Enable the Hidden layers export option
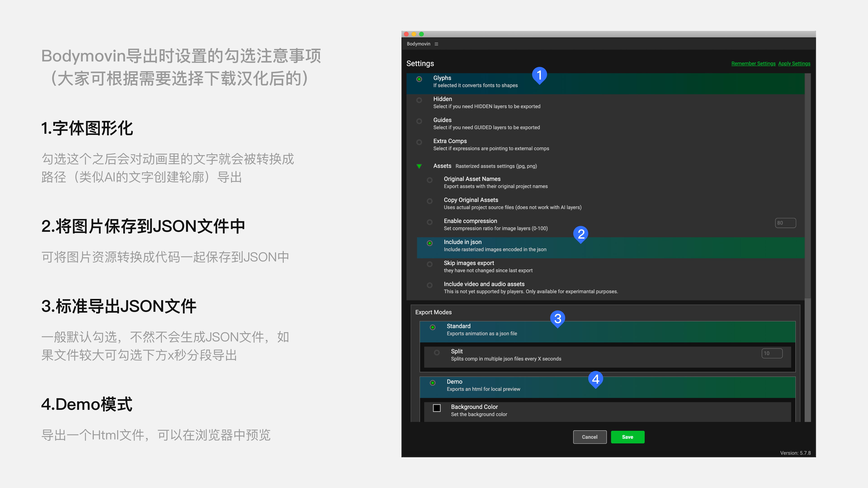The width and height of the screenshot is (868, 488). (419, 100)
